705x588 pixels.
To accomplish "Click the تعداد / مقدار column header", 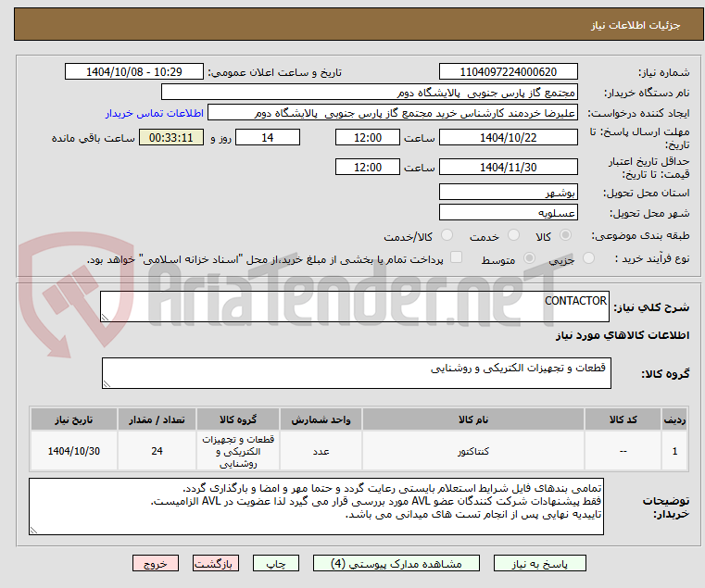I will [157, 419].
